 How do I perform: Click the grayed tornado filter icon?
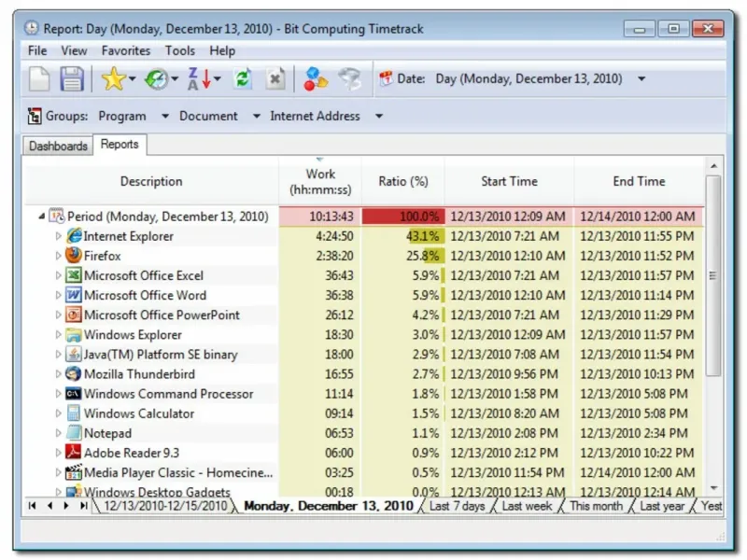[350, 78]
